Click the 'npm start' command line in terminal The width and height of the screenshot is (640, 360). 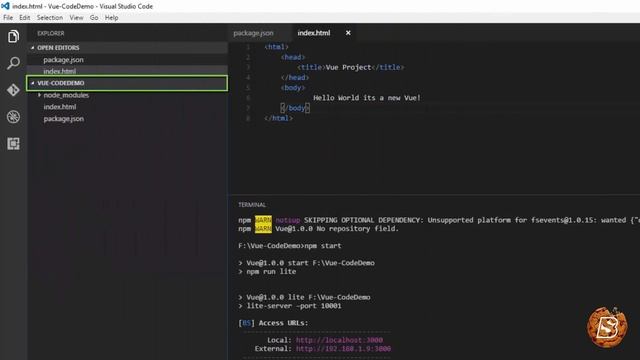pyautogui.click(x=290, y=246)
